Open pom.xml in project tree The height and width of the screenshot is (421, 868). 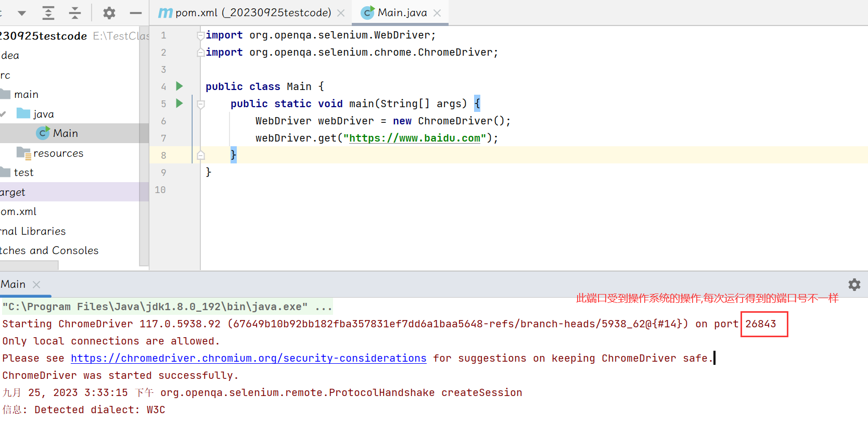(x=19, y=211)
